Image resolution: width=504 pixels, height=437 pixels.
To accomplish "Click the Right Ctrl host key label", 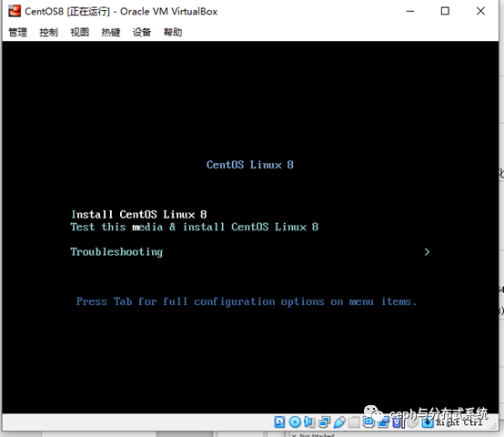I will (x=459, y=422).
